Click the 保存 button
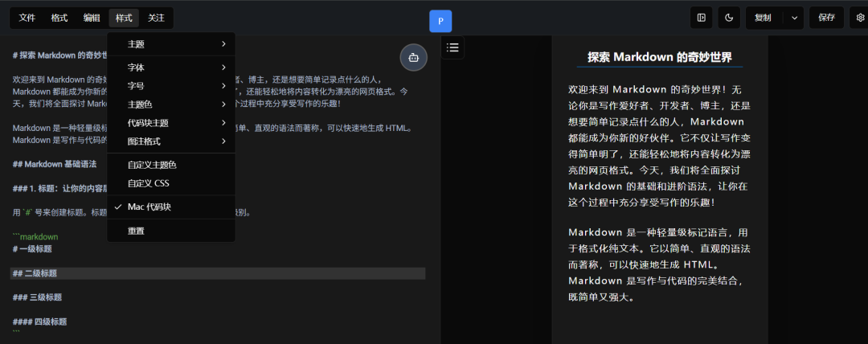The height and width of the screenshot is (344, 868). coord(826,18)
